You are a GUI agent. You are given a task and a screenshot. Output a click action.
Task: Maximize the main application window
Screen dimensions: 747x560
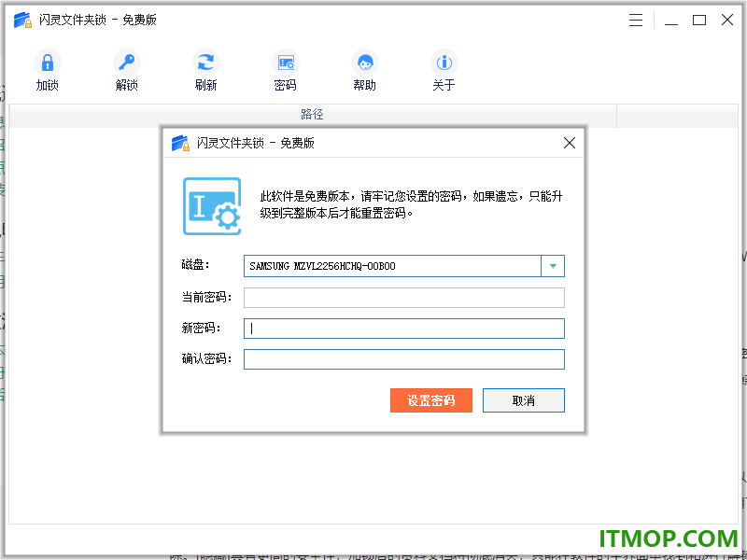click(x=698, y=20)
